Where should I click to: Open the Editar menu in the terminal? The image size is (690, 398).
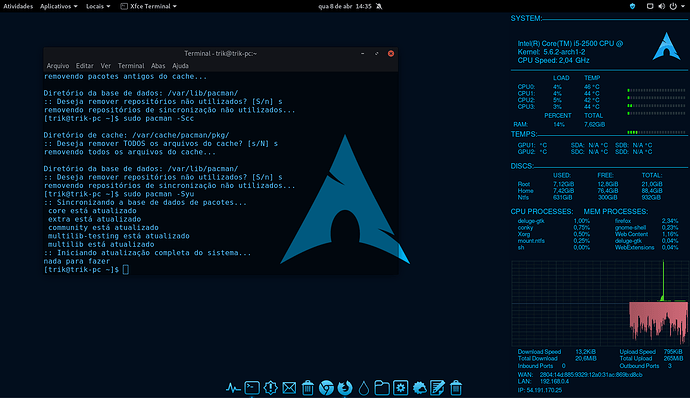click(x=84, y=66)
